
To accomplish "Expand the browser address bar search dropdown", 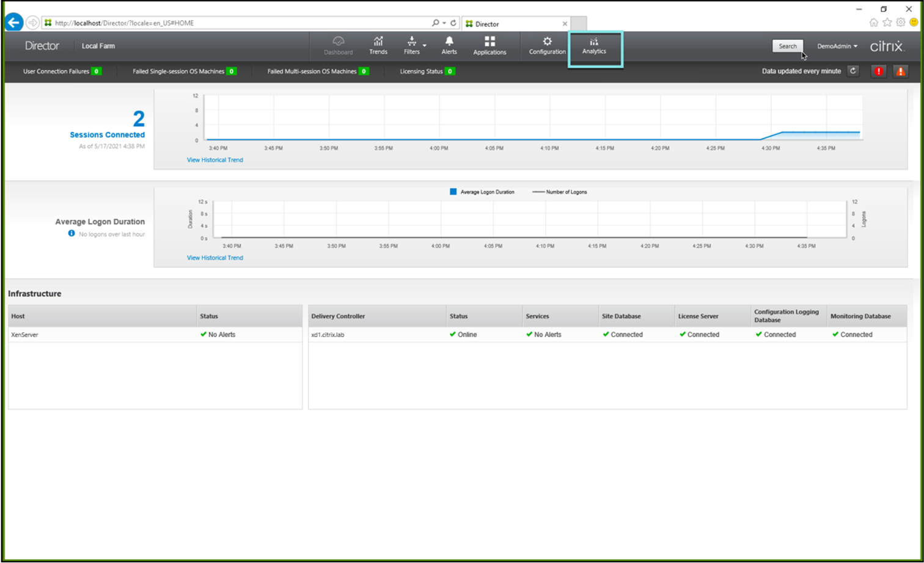I will (x=444, y=23).
